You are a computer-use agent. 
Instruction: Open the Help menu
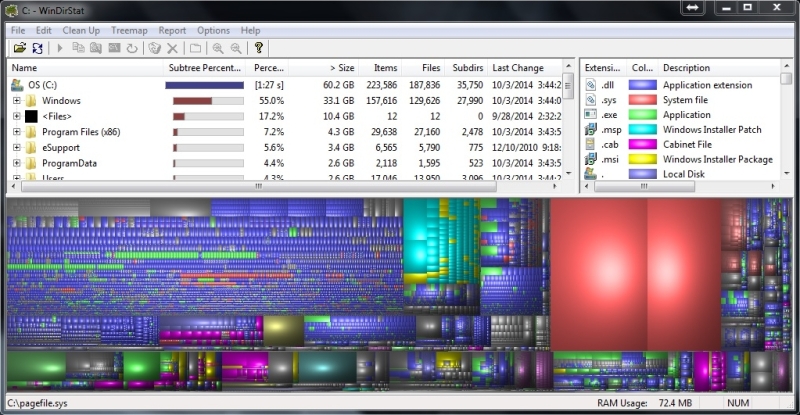tap(251, 30)
